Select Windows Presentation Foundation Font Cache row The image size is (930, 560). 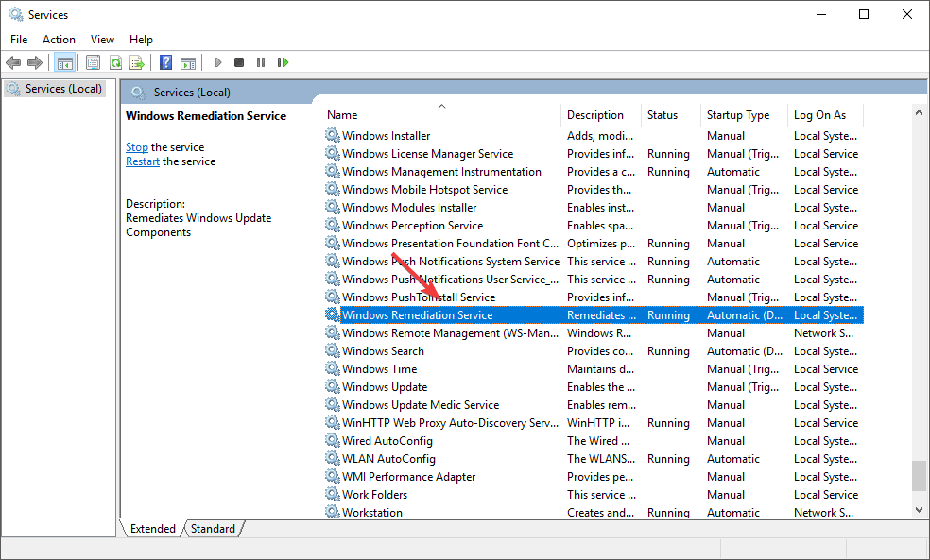pos(594,243)
